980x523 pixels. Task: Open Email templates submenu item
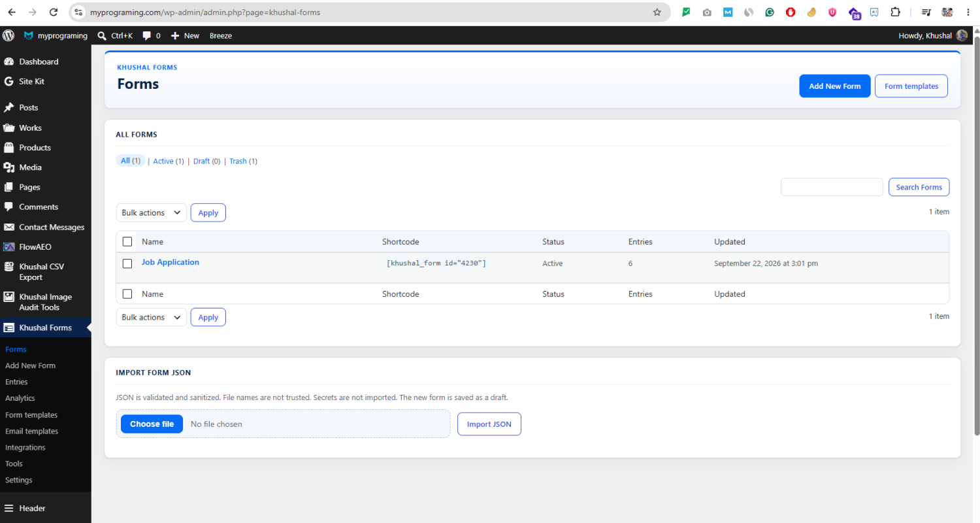coord(31,431)
